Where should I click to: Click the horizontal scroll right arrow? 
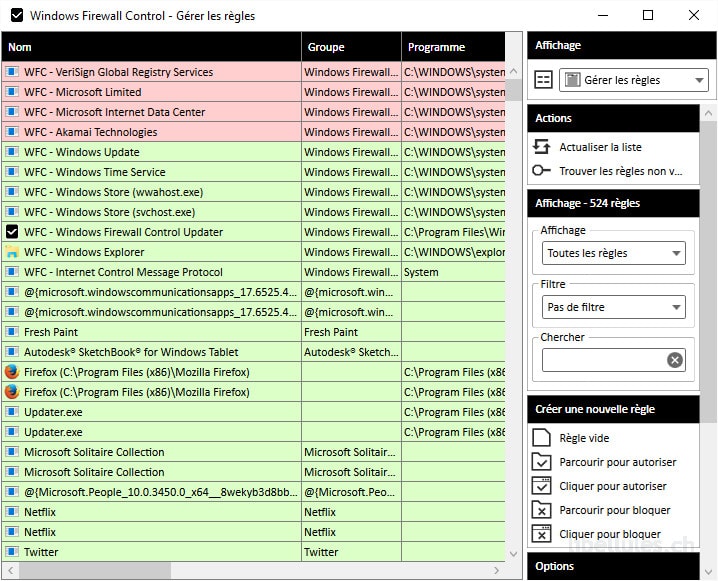point(497,570)
